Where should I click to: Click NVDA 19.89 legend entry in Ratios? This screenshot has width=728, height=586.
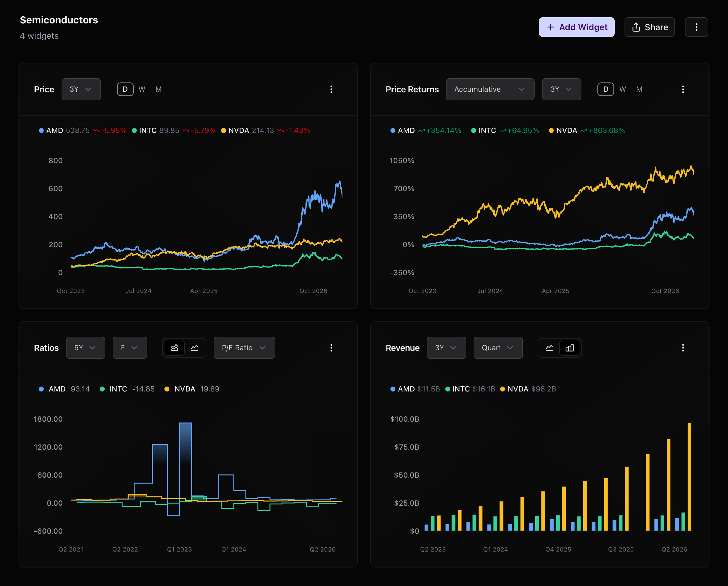[192, 389]
